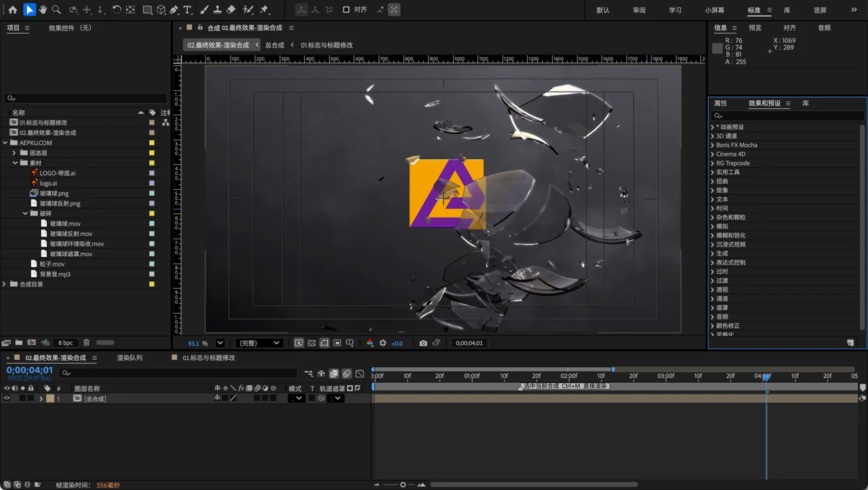Select the Rotation tool
Viewport: 868px width, 490px height.
tap(117, 9)
